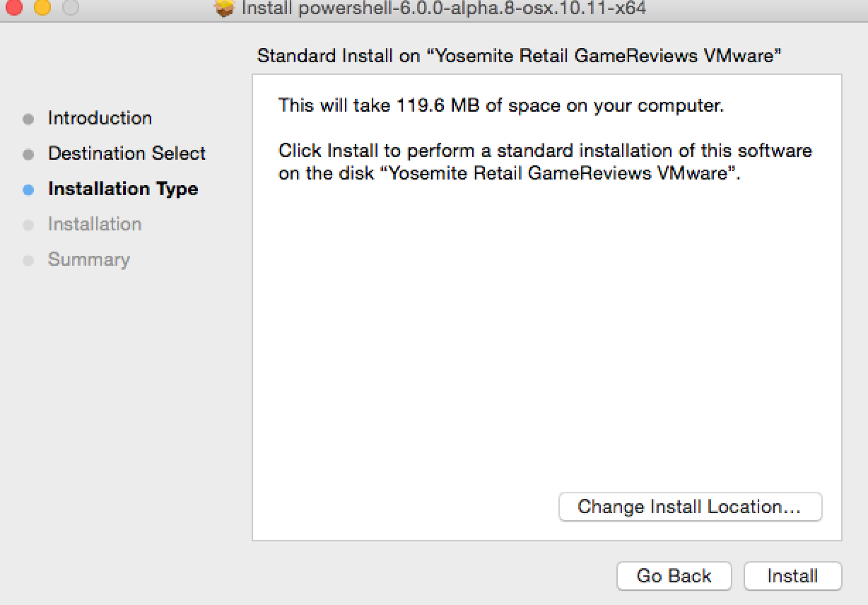Click the dimmed bullet next to Summary
This screenshot has height=605, width=868.
[x=28, y=260]
